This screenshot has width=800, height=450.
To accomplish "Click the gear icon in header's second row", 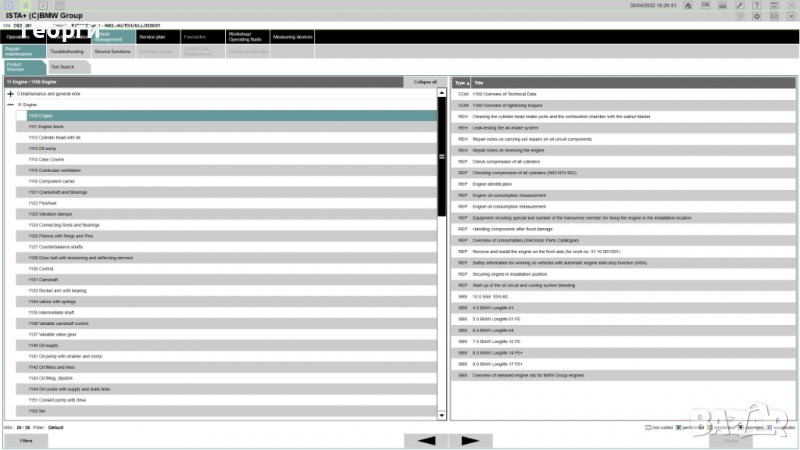I will point(757,16).
